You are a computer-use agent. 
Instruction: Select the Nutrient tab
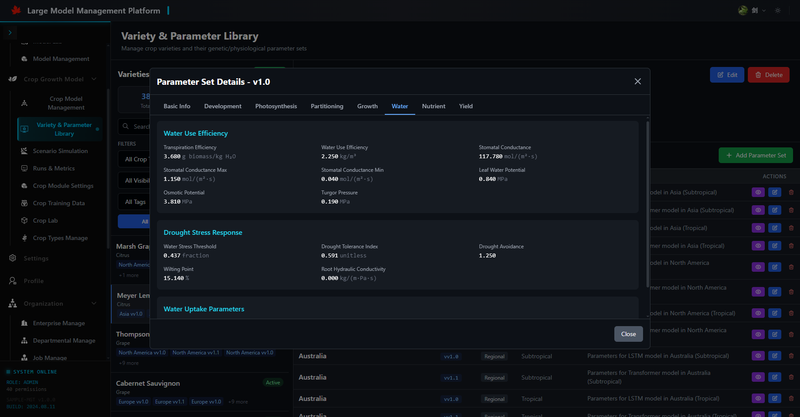tap(434, 106)
